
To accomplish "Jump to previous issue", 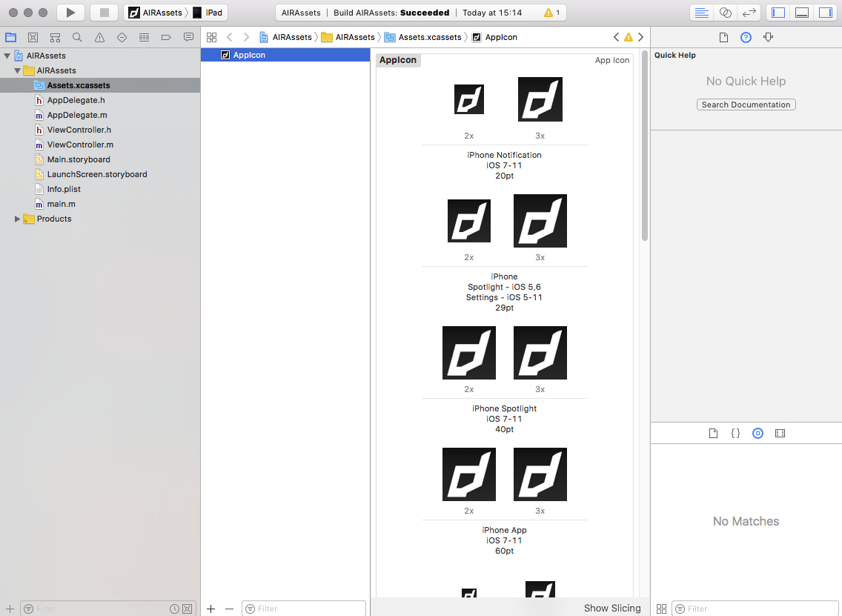I will pos(616,37).
